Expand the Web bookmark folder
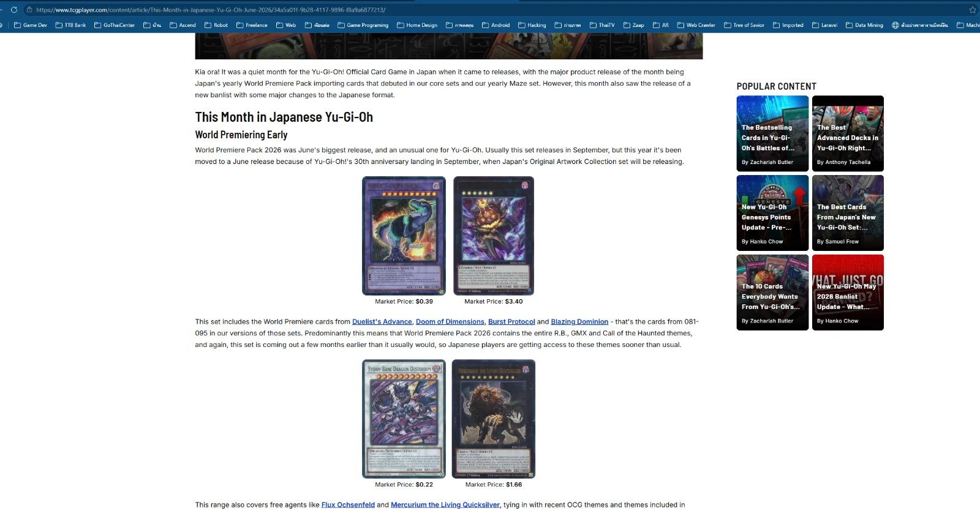The width and height of the screenshot is (980, 511). coord(286,25)
